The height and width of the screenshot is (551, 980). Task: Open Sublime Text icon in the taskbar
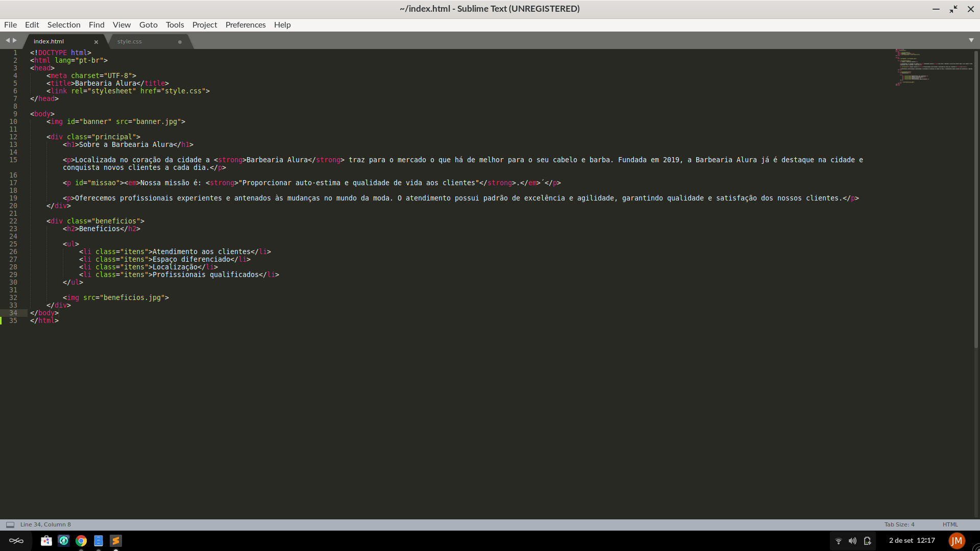(116, 541)
